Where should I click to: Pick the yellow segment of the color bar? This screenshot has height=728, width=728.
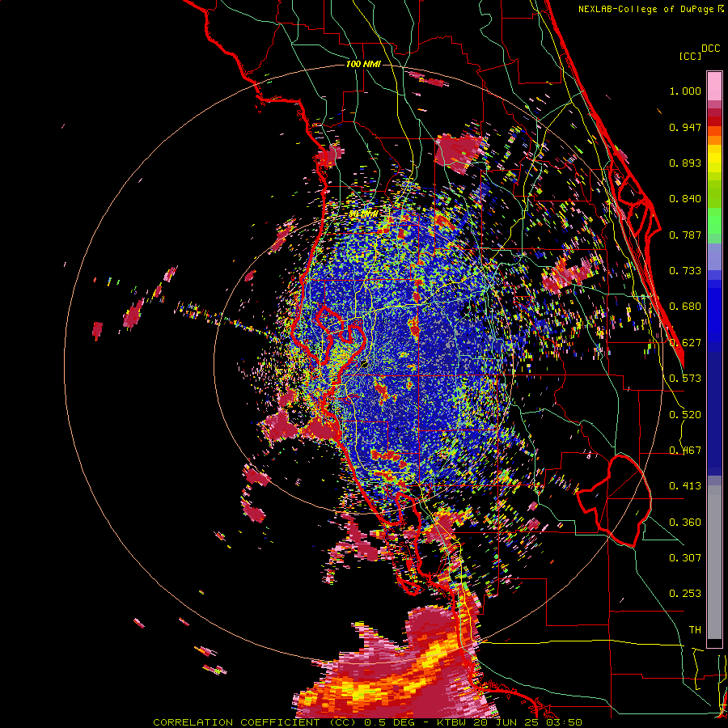714,159
